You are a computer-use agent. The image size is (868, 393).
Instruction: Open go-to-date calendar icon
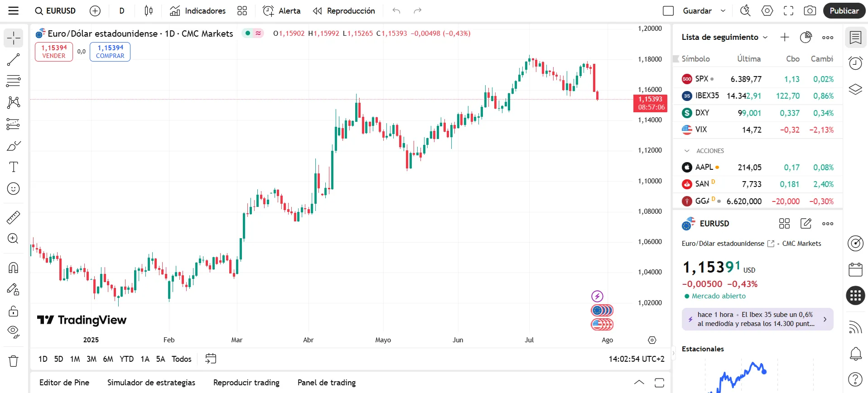[211, 359]
